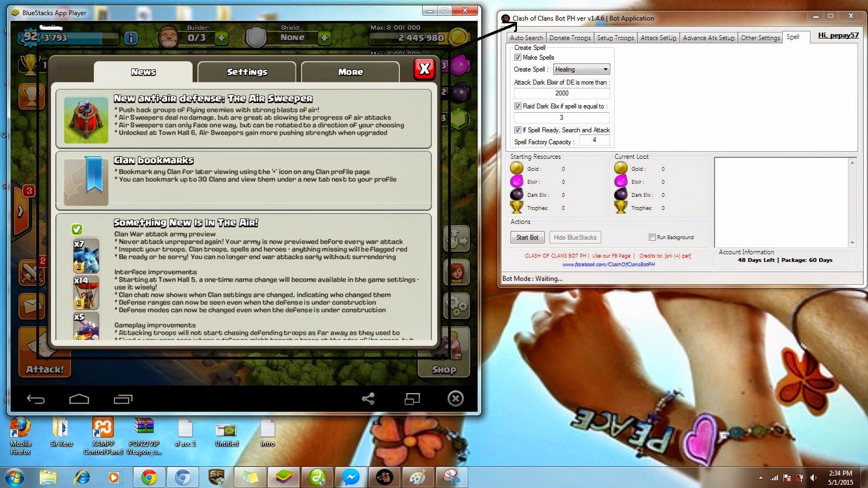Tap the Attack! button in the game
The image size is (868, 488).
tap(44, 352)
